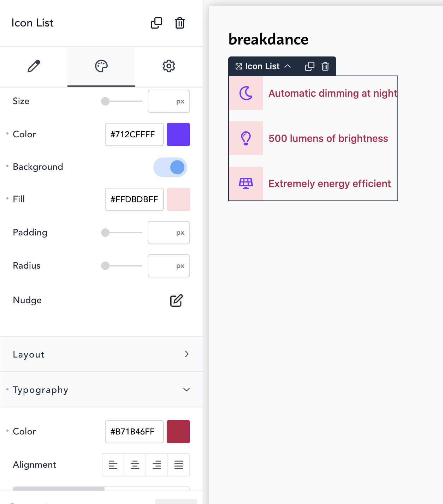Delete the Icon List element via trash icon
This screenshot has width=443, height=504.
click(x=179, y=23)
